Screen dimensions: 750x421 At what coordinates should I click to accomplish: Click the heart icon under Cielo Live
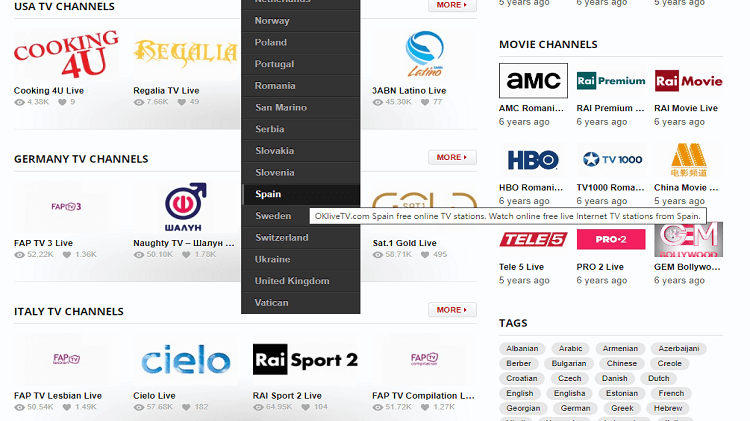pyautogui.click(x=186, y=407)
